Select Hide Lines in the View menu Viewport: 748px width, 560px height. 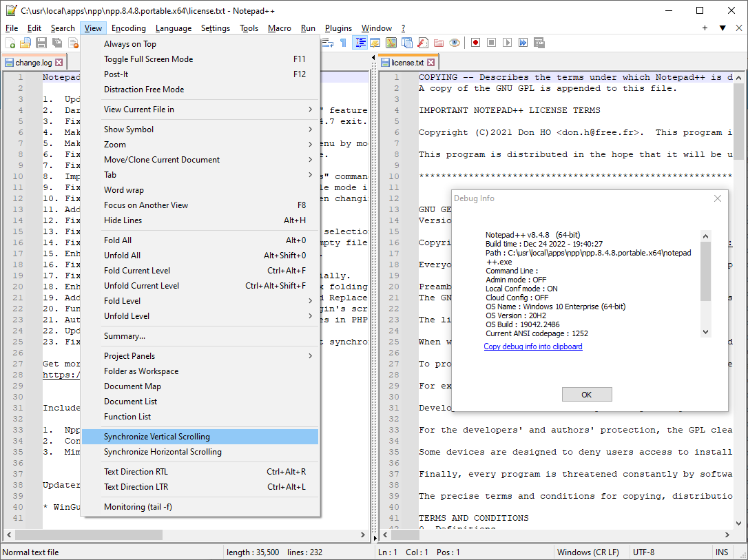click(200, 220)
